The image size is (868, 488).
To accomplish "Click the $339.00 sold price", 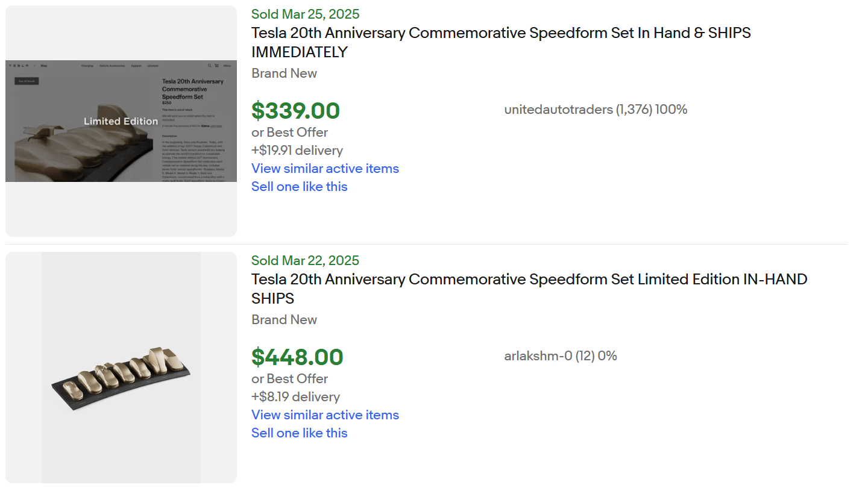I will point(295,111).
